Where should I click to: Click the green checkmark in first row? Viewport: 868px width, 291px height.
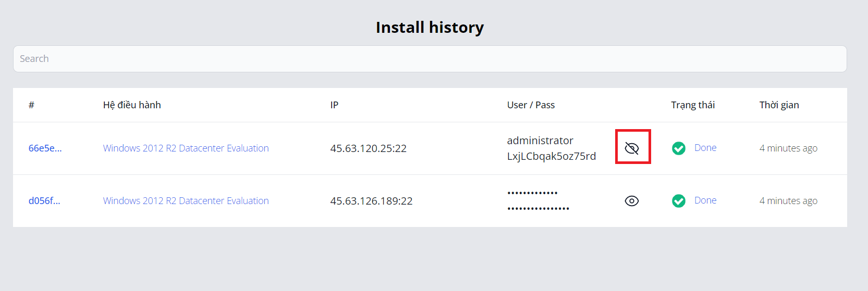678,148
